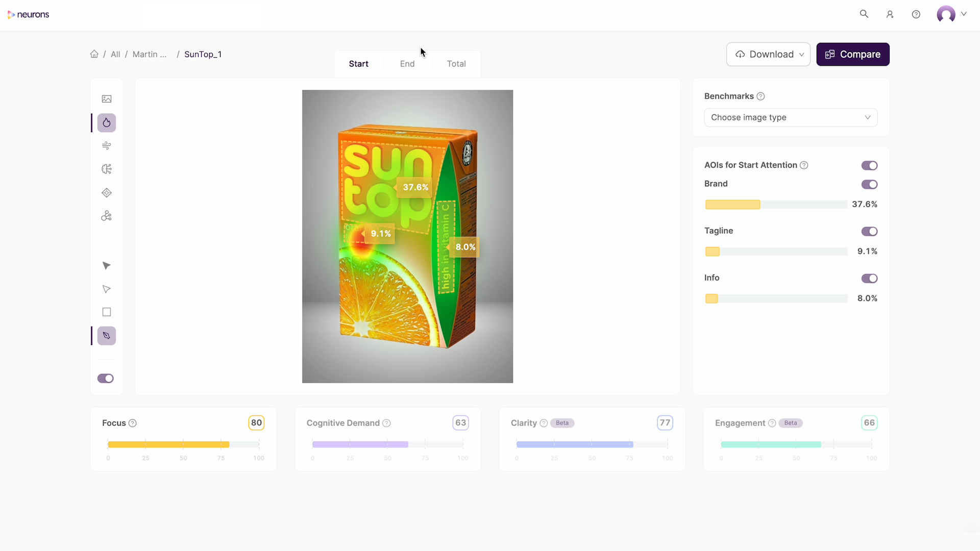Toggle the switch at sidebar bottom
Viewport: 980px width, 551px height.
click(106, 379)
